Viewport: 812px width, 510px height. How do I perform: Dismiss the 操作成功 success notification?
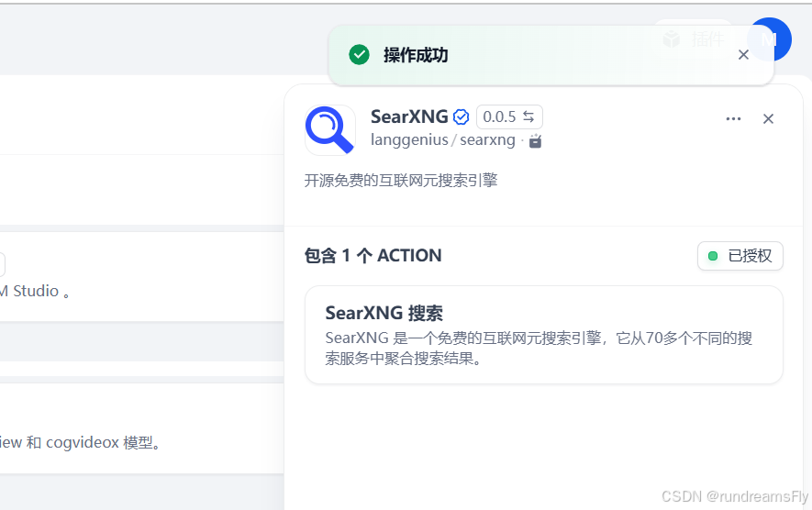pos(743,55)
